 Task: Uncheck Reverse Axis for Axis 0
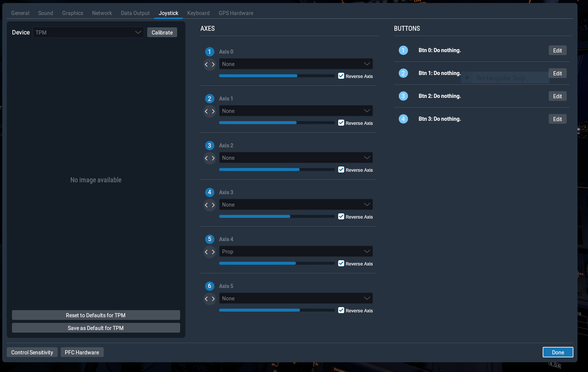(x=341, y=76)
